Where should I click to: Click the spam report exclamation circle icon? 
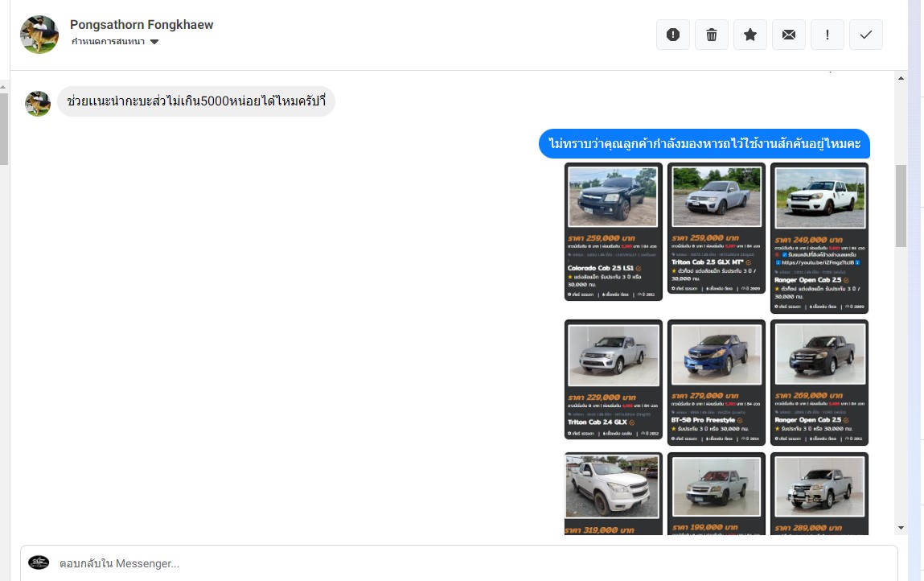[673, 35]
